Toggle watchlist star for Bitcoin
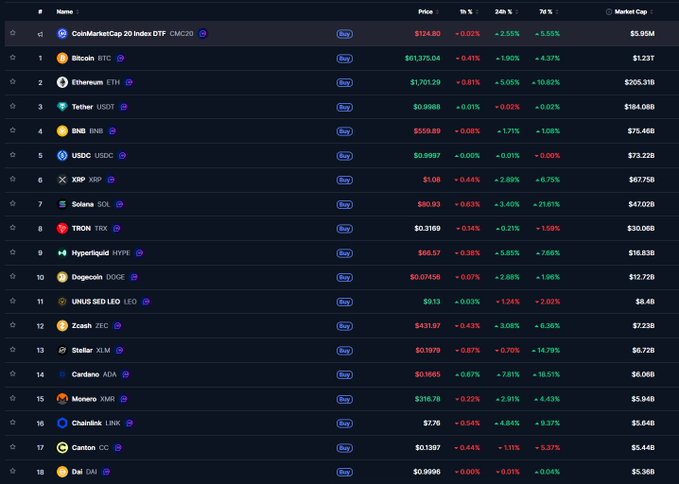Viewport: 679px width, 484px height. tap(13, 57)
